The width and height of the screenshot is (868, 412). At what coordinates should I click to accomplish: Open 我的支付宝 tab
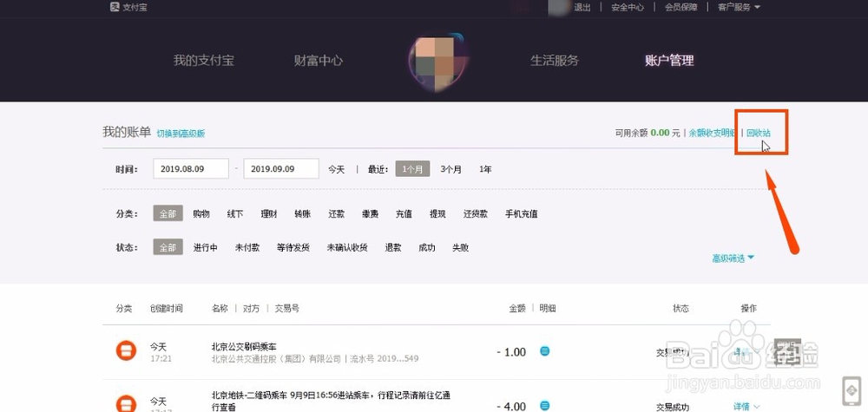click(x=204, y=60)
